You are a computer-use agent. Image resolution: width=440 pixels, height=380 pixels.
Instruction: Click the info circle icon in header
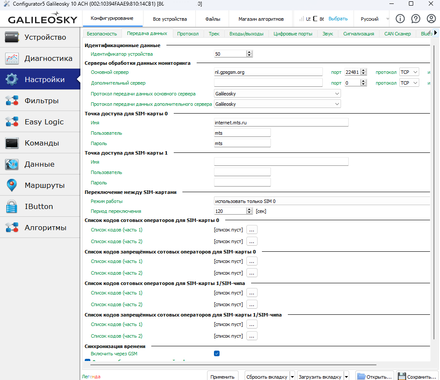(400, 19)
